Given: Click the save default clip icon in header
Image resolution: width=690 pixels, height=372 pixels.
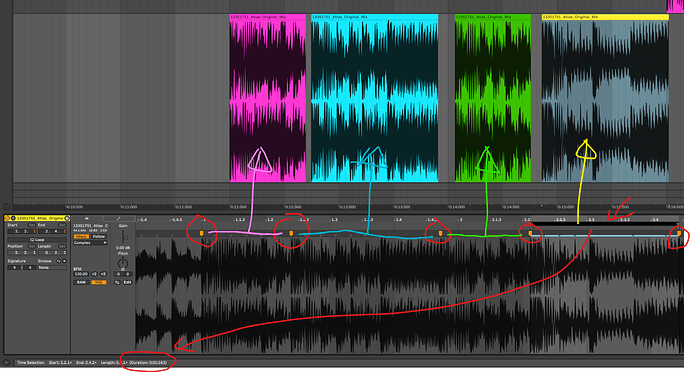Looking at the screenshot, I should point(67,218).
